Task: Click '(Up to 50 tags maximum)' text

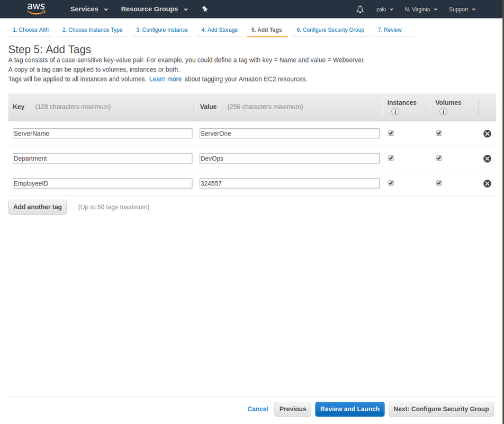Action: click(114, 207)
